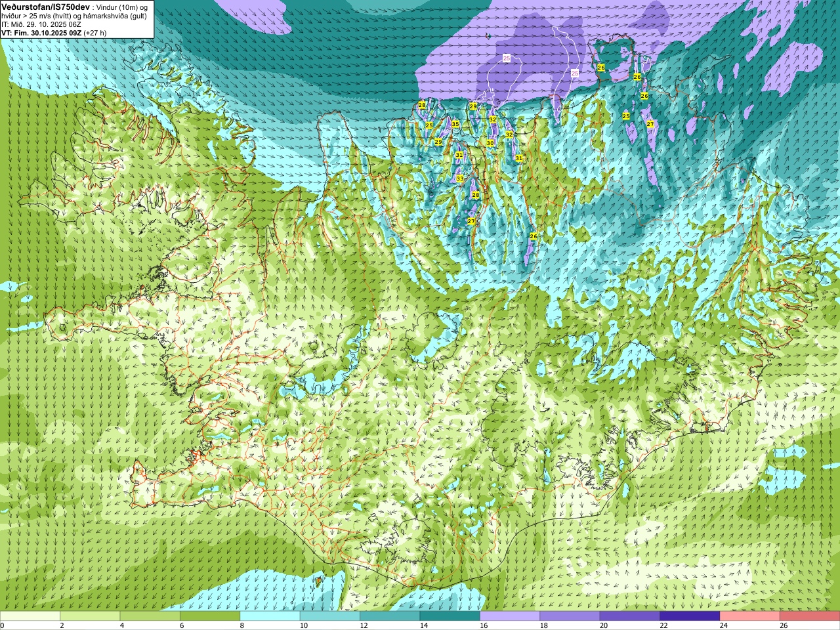Select the olive green 6–8 legend swatch
Screen dimensions: 840x630
tap(210, 616)
